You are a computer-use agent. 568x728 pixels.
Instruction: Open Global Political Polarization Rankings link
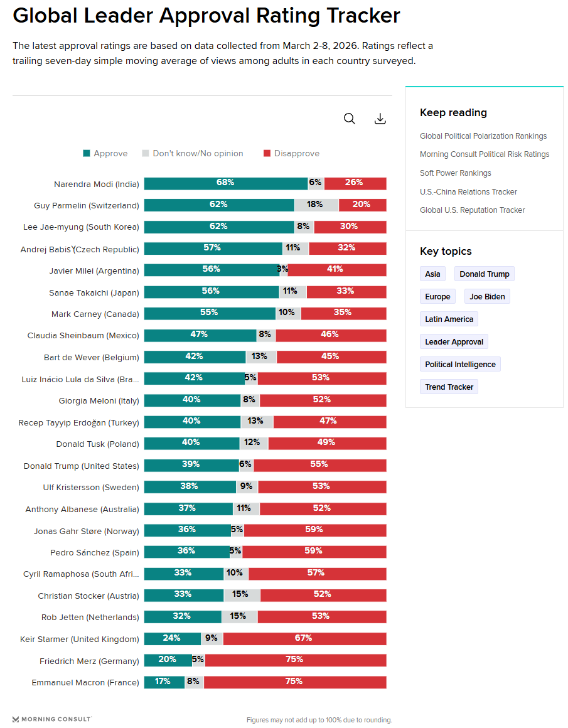click(x=483, y=136)
